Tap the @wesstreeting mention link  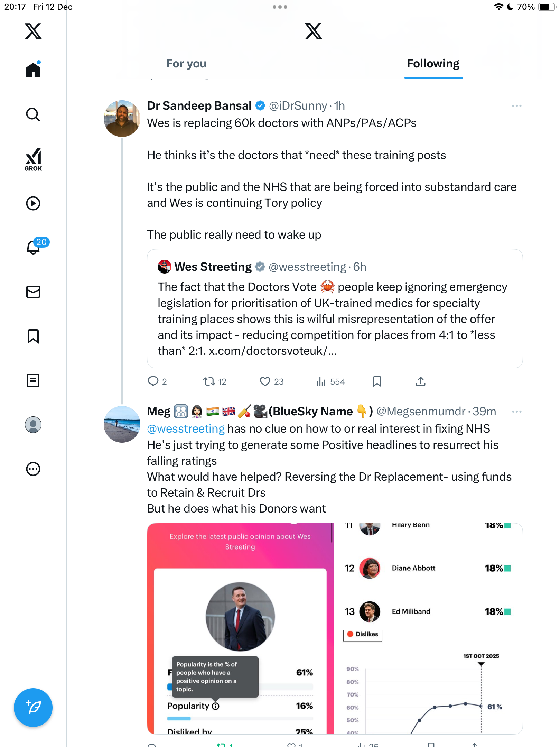[186, 429]
